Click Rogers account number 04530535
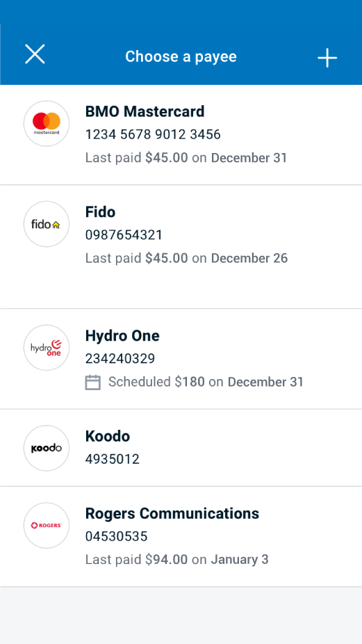The width and height of the screenshot is (362, 644). tap(117, 536)
